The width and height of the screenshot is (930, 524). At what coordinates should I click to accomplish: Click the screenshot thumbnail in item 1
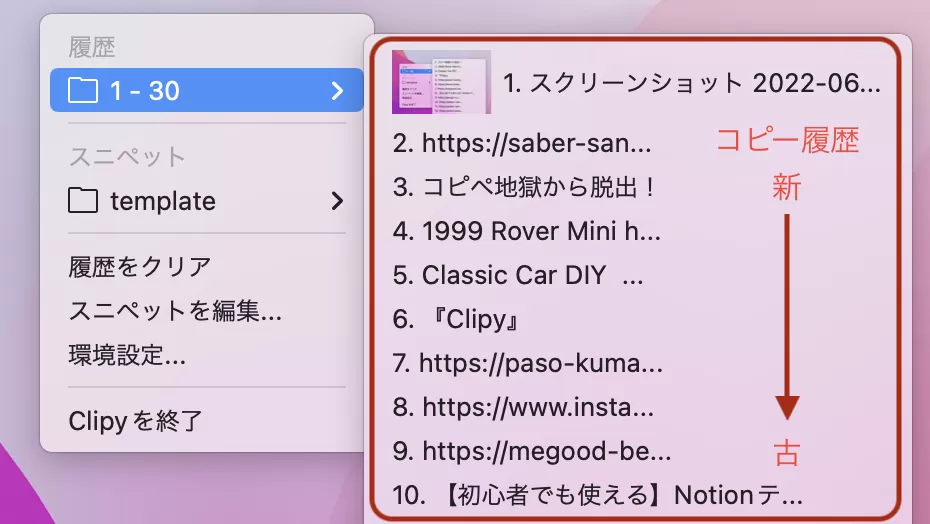click(441, 82)
